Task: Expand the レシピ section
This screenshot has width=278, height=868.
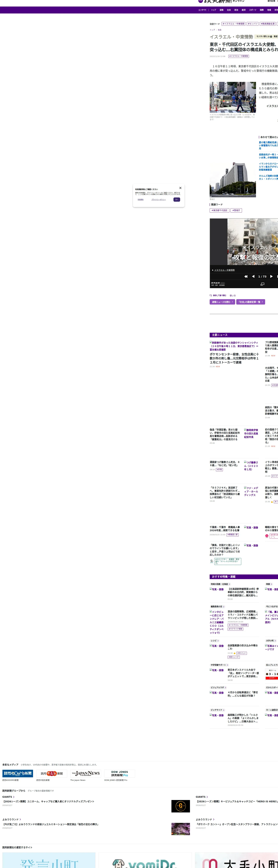Action: 215,641
